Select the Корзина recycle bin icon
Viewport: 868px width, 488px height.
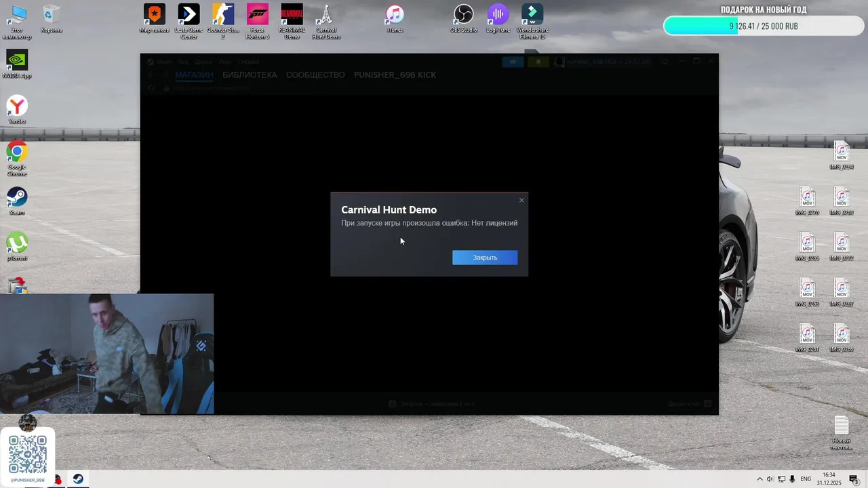pyautogui.click(x=52, y=19)
